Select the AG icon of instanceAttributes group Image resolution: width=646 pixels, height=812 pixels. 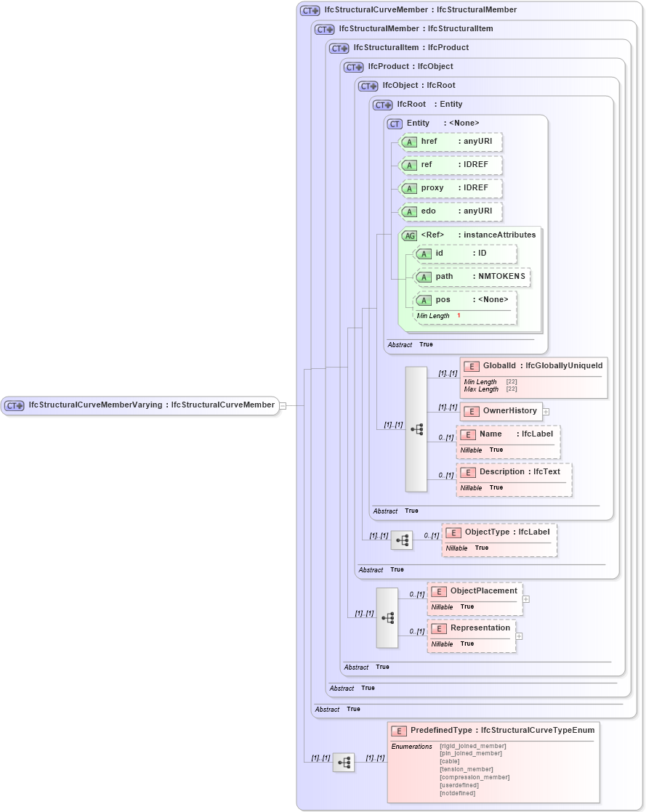pyautogui.click(x=408, y=235)
